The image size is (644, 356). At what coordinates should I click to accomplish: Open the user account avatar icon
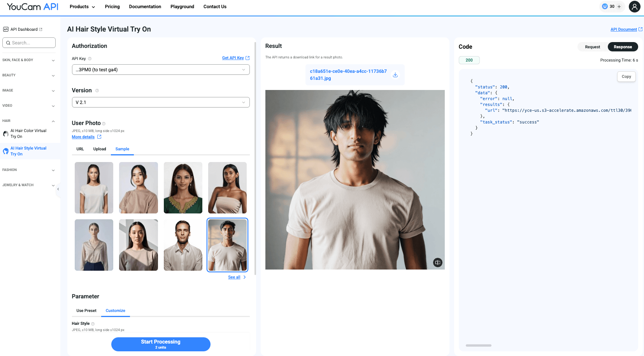point(634,7)
